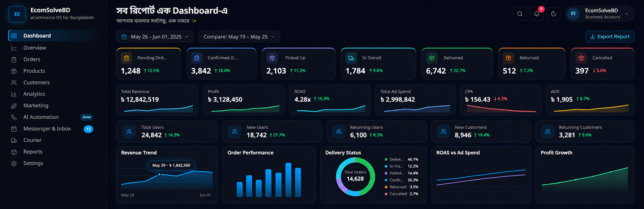Image resolution: width=644 pixels, height=209 pixels.
Task: Open the Total Ad Spend card
Action: (x=416, y=100)
